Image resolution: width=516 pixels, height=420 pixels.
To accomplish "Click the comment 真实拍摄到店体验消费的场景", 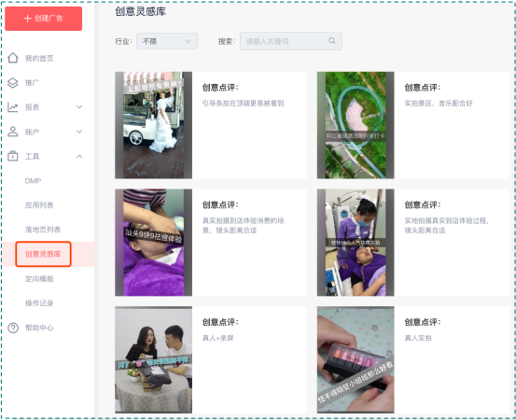I will click(243, 226).
